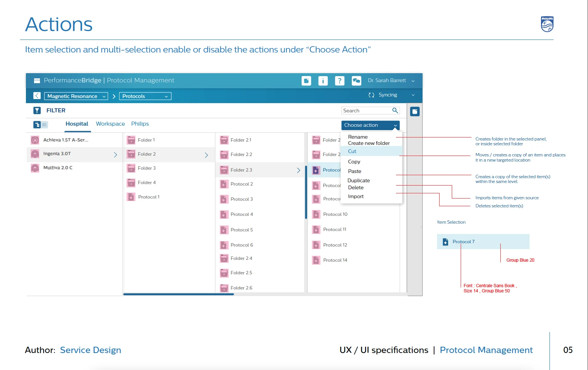Image resolution: width=588 pixels, height=370 pixels.
Task: Switch to the Philips tab
Action: click(140, 124)
